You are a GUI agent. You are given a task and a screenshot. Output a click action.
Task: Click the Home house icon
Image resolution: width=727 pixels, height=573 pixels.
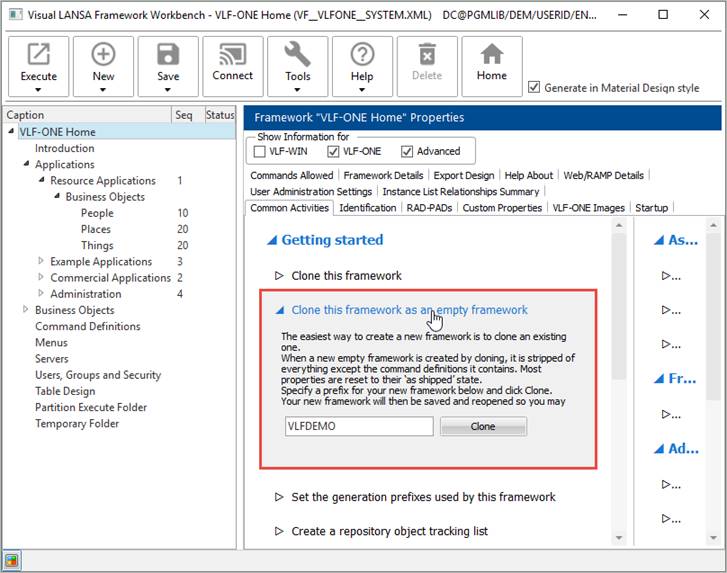(491, 55)
